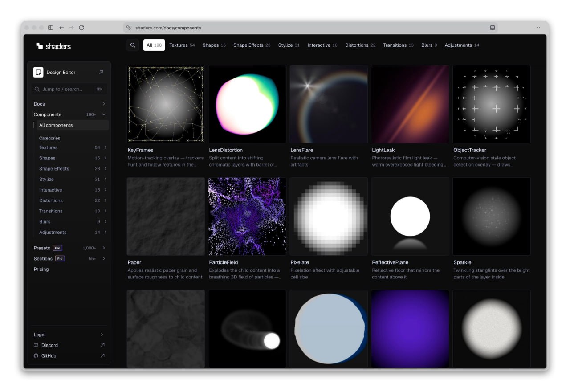Expand the Presets Pro section
The height and width of the screenshot is (392, 570).
point(69,248)
